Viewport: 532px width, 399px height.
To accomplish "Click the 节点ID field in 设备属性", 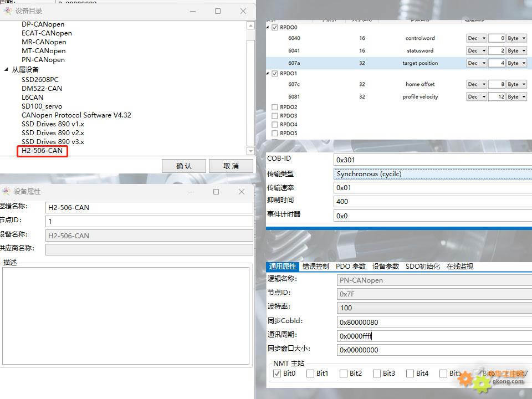I will [149, 222].
